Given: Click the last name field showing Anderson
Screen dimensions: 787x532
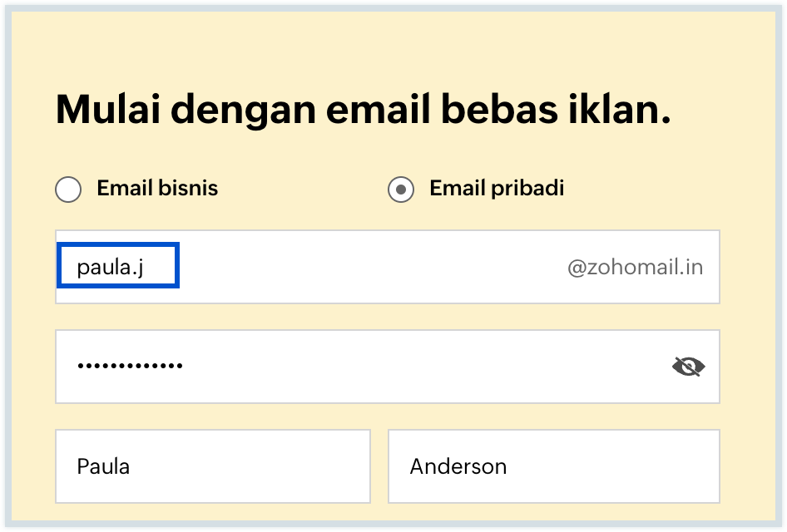Looking at the screenshot, I should pyautogui.click(x=553, y=466).
